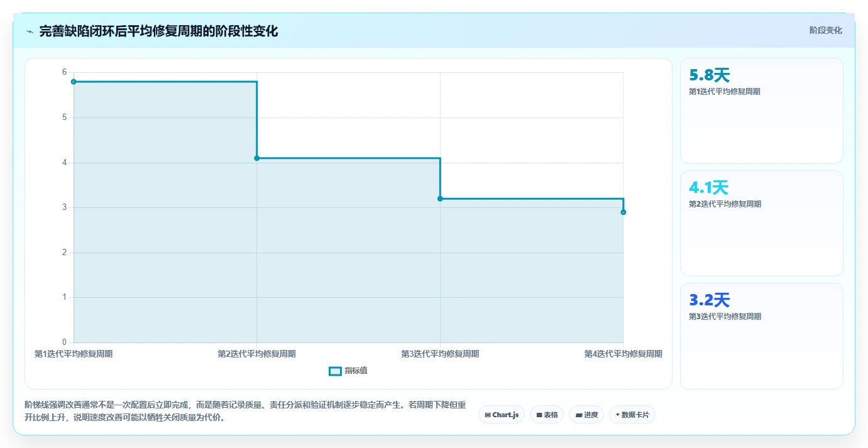Click the data point at 5.8 on chart
Screen dimensions: 868x448
74,82
